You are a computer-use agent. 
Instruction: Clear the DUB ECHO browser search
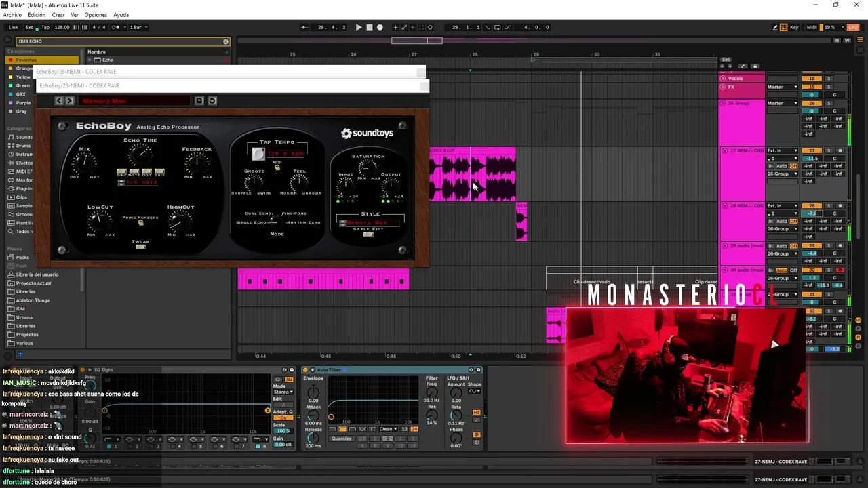tap(226, 41)
